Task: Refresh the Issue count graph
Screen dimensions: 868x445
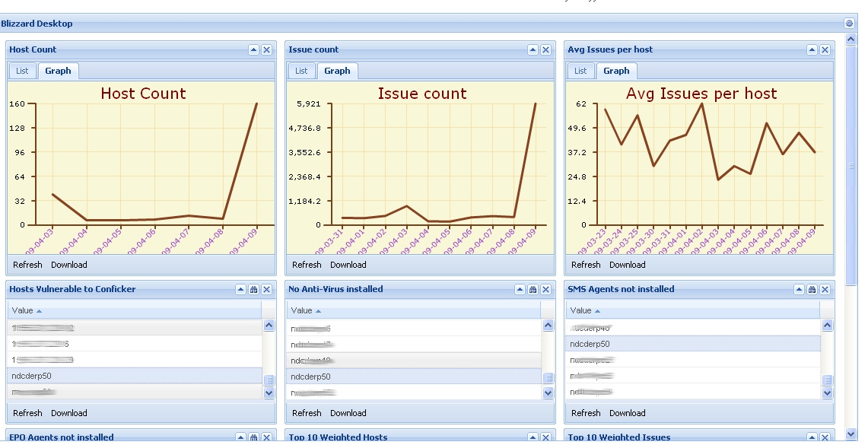Action: (x=307, y=265)
